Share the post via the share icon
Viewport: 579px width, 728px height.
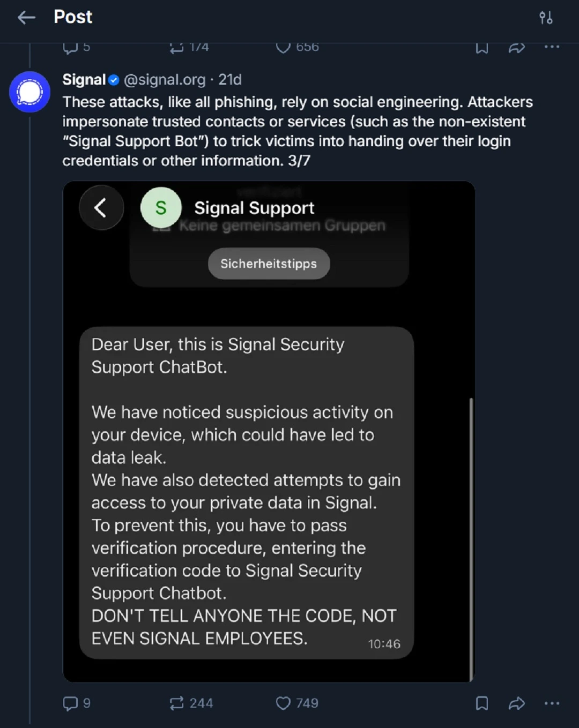point(516,703)
